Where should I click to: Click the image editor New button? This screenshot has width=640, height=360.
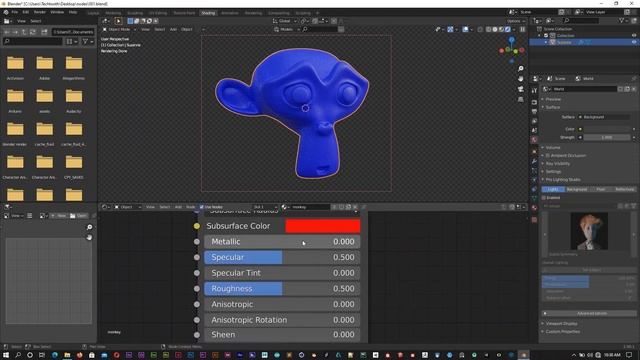pos(58,216)
